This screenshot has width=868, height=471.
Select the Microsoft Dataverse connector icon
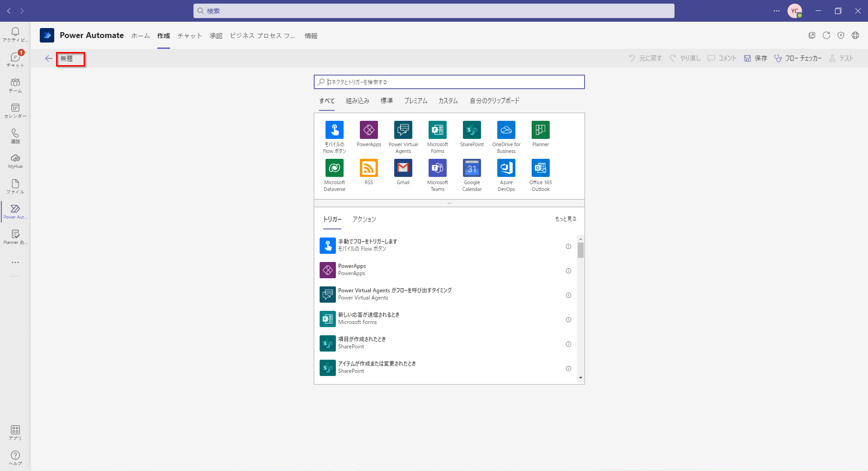pyautogui.click(x=335, y=168)
